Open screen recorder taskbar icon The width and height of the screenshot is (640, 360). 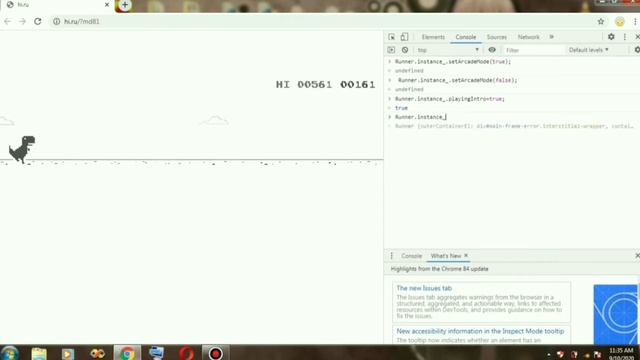click(x=215, y=353)
